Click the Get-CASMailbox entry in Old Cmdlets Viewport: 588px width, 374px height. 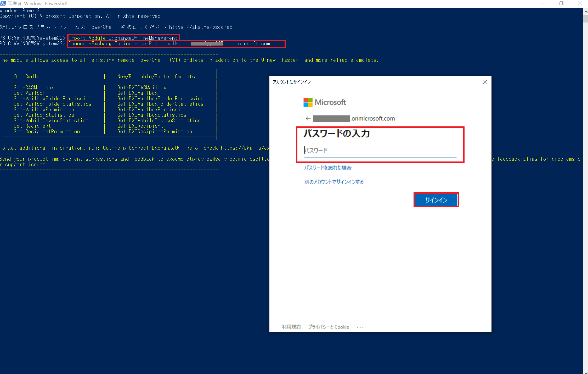pyautogui.click(x=34, y=88)
